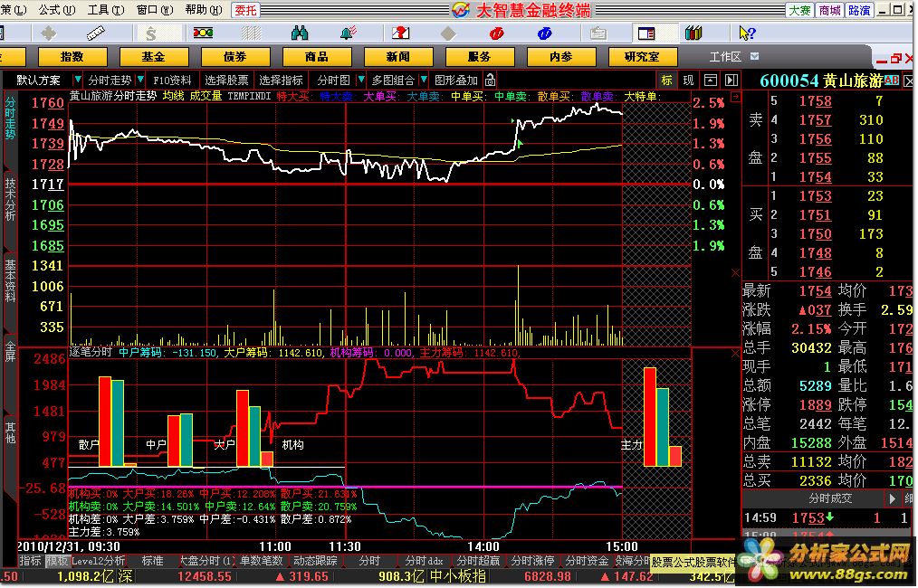
Task: Click the F10资料 toolbar item
Action: (x=172, y=81)
